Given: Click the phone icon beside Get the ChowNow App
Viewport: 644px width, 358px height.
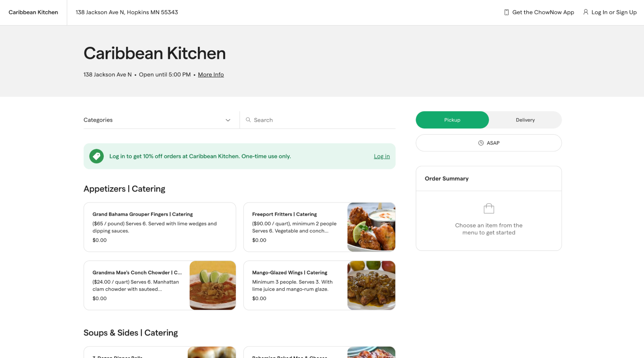Looking at the screenshot, I should pyautogui.click(x=506, y=12).
